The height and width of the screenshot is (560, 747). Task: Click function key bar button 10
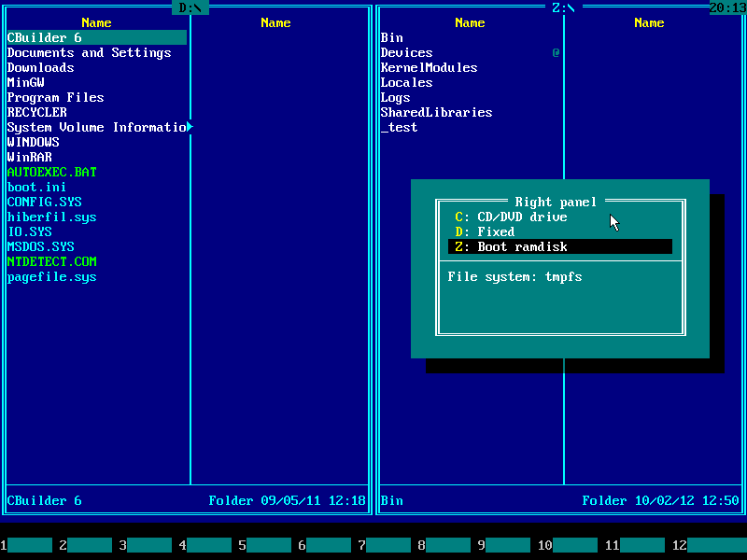[568, 545]
